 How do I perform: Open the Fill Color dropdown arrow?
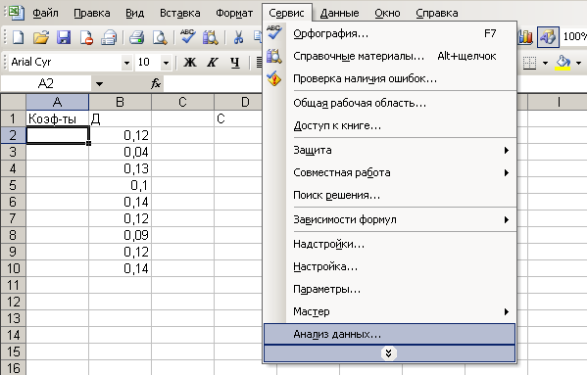pos(578,63)
